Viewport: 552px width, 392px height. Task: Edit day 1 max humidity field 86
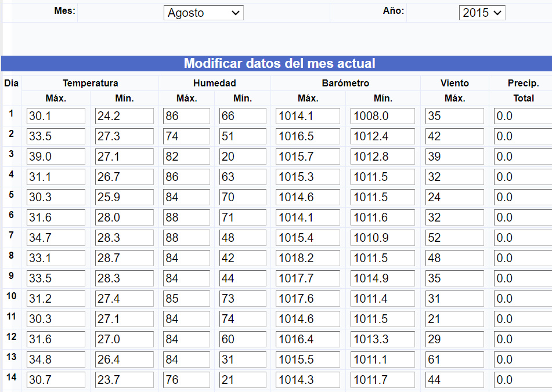pos(186,116)
